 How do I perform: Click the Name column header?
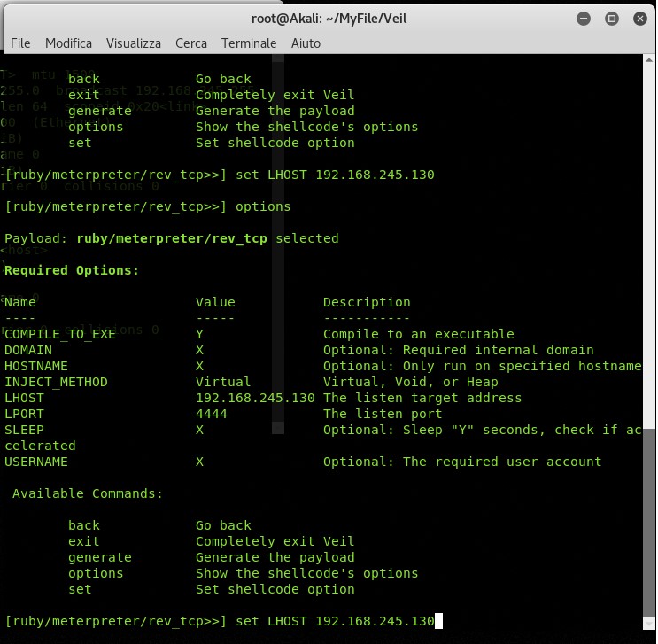point(20,302)
